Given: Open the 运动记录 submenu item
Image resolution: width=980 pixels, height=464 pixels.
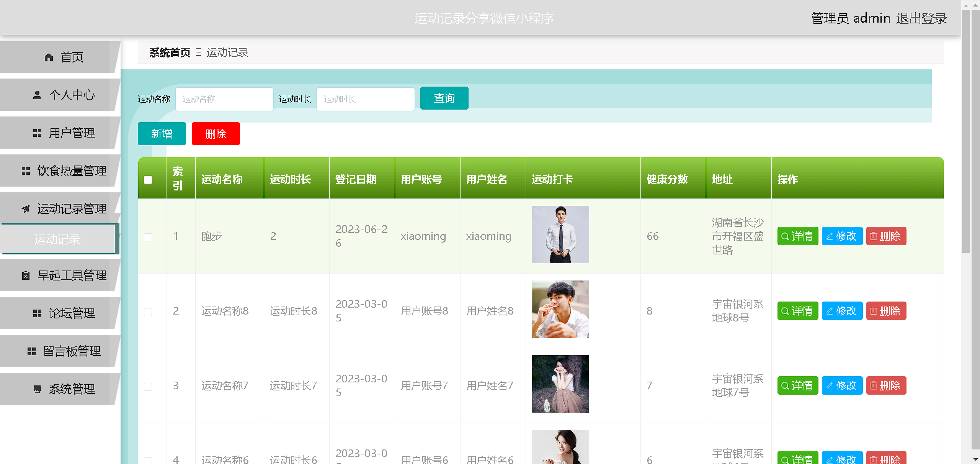Looking at the screenshot, I should click(58, 239).
